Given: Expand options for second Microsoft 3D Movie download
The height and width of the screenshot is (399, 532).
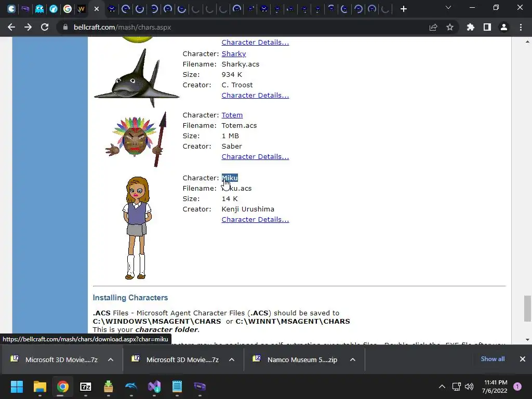Looking at the screenshot, I should coord(232,360).
